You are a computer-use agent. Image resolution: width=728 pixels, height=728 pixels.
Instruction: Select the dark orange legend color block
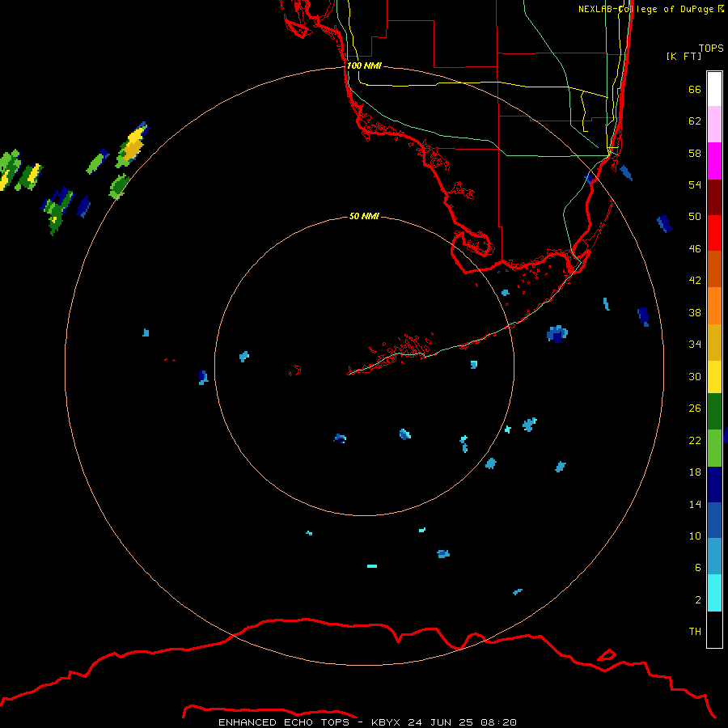[x=714, y=269]
